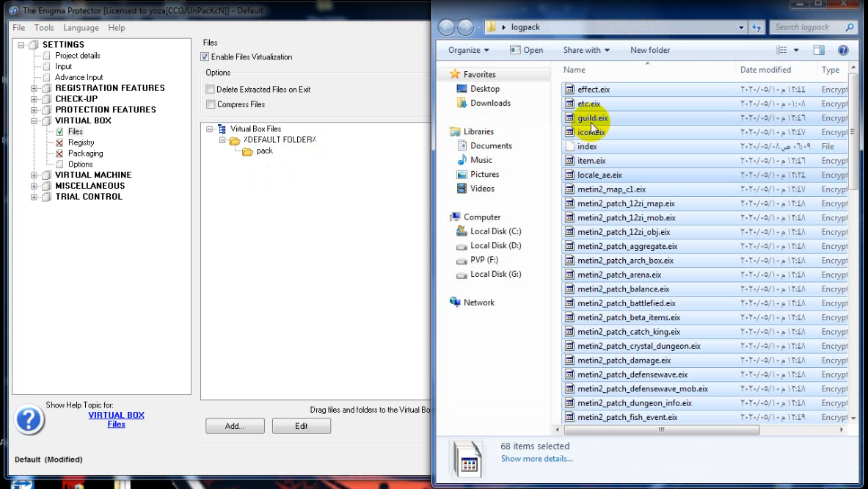868x489 pixels.
Task: Toggle the Project details checkbox
Action: (x=46, y=56)
